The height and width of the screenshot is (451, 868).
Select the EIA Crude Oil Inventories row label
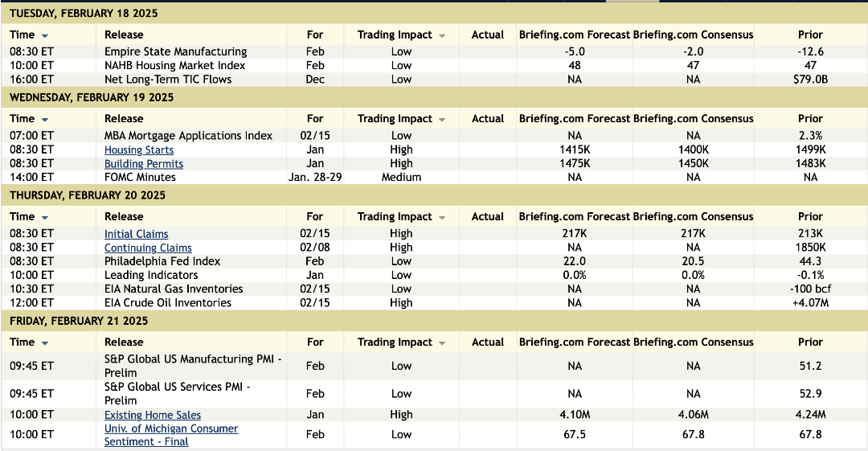(x=168, y=303)
